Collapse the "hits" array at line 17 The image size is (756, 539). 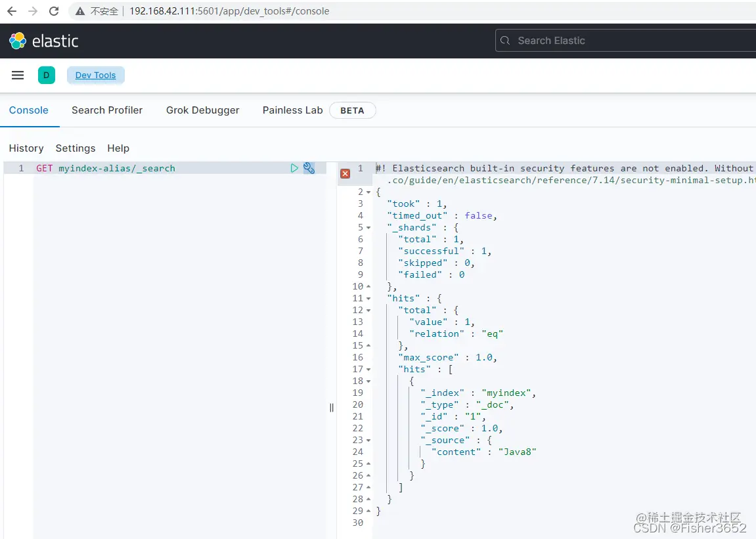point(368,370)
